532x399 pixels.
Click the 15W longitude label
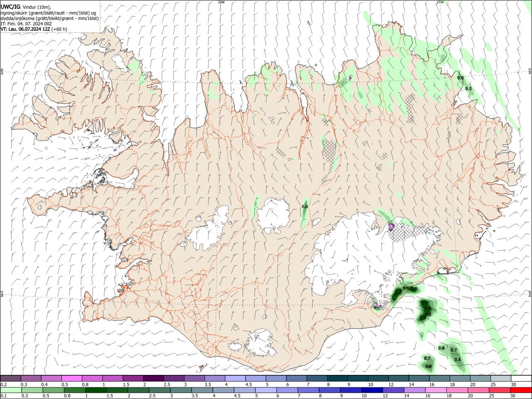(440, 2)
